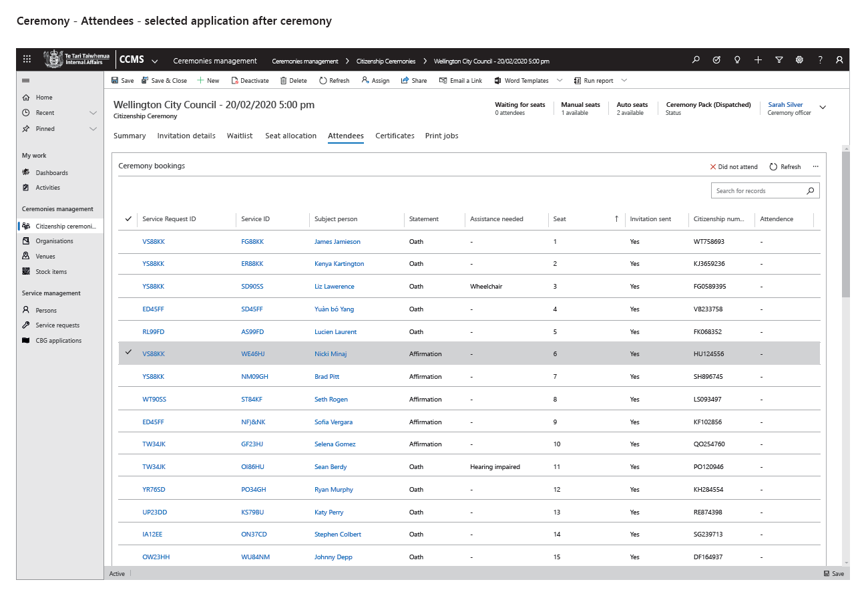Open the Word Templates dropdown arrow

tap(559, 81)
